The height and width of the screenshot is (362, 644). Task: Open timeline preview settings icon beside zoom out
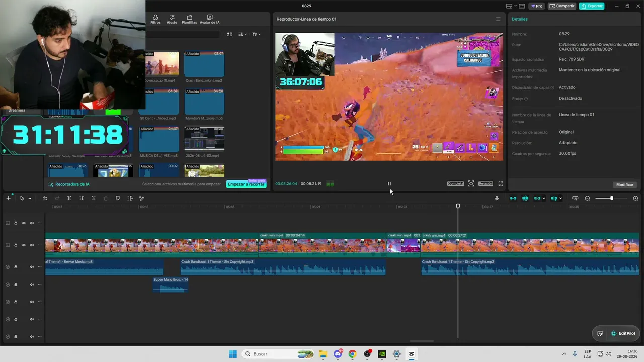pyautogui.click(x=575, y=198)
